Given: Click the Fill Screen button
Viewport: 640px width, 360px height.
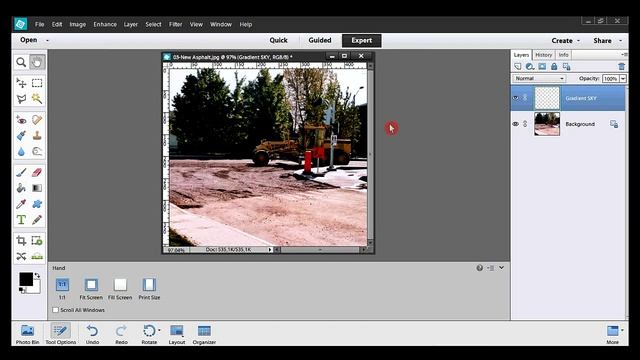Looking at the screenshot, I should pos(120,289).
